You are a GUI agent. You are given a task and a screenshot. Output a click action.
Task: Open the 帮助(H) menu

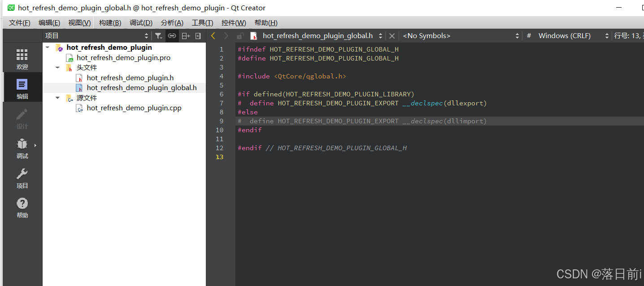tap(265, 23)
